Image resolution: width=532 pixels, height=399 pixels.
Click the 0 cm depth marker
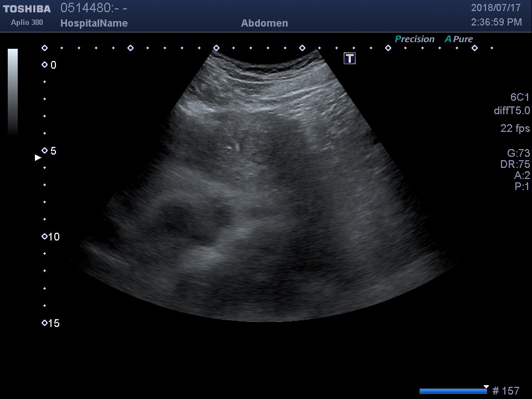coord(49,65)
